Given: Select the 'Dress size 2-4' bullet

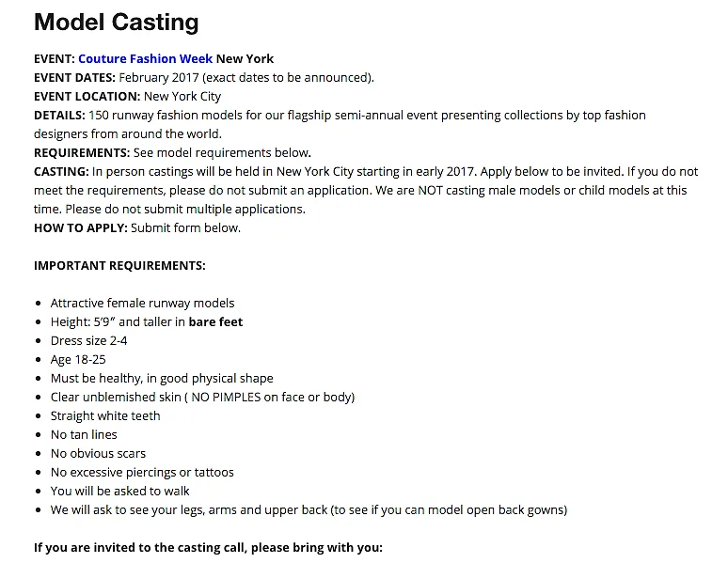Looking at the screenshot, I should 88,340.
